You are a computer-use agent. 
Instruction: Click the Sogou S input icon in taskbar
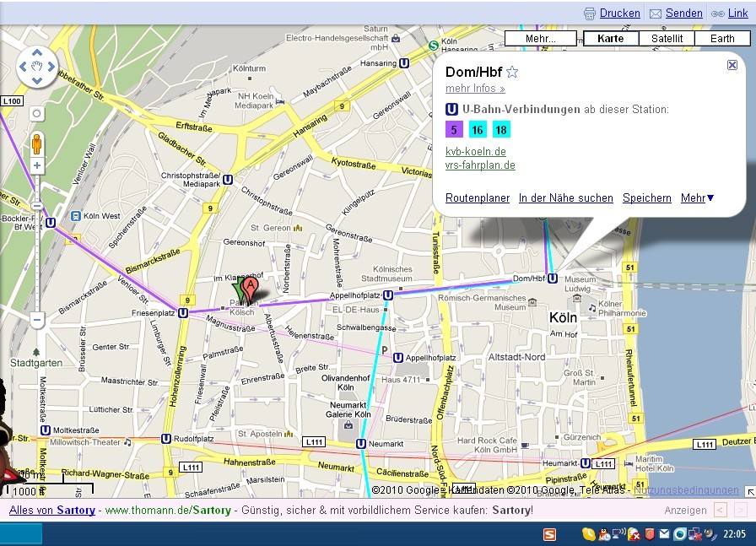tap(549, 534)
